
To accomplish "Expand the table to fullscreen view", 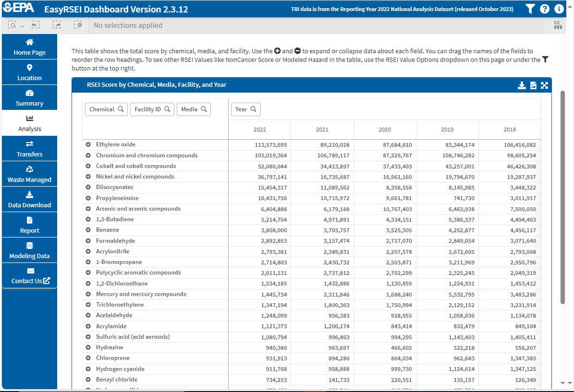I will click(x=545, y=85).
